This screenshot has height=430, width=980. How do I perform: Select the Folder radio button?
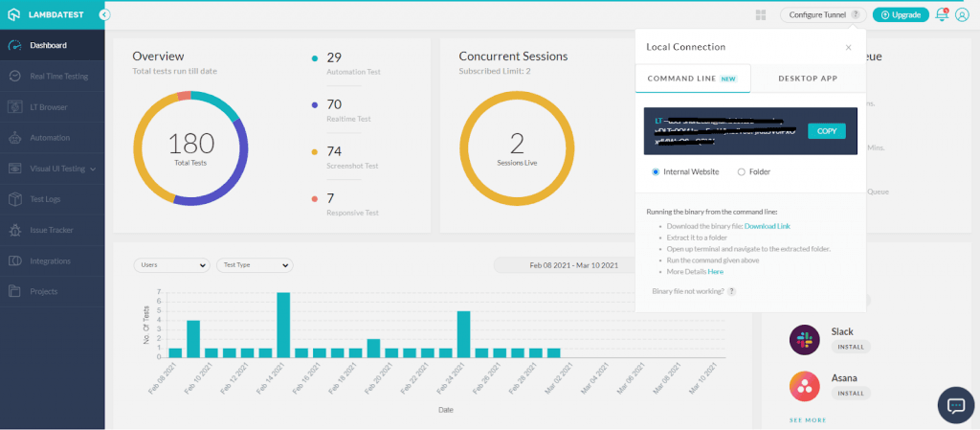tap(742, 171)
